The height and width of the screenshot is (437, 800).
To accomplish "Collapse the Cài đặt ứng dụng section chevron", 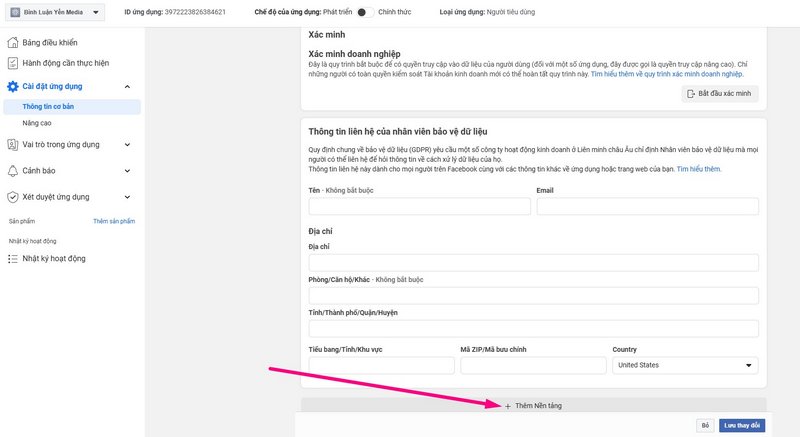I will pyautogui.click(x=127, y=87).
